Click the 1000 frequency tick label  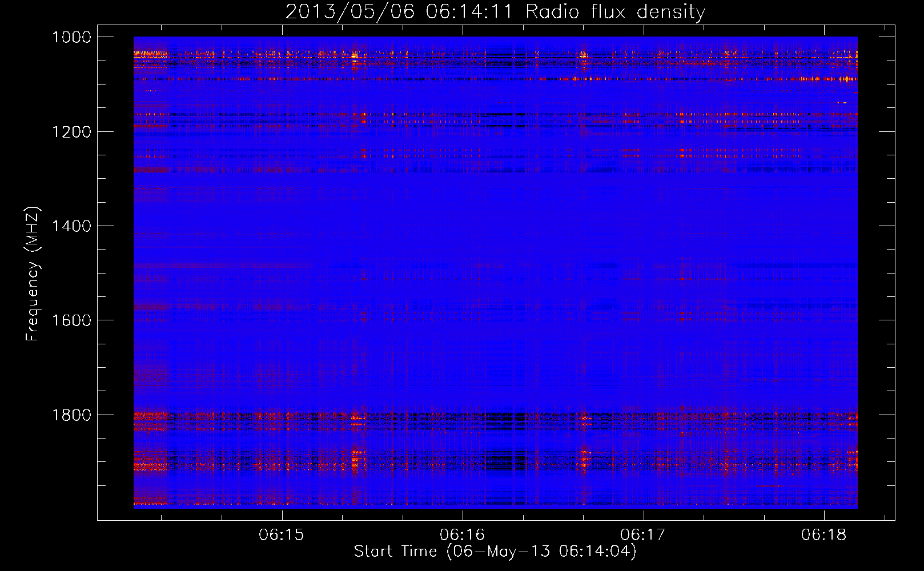72,37
